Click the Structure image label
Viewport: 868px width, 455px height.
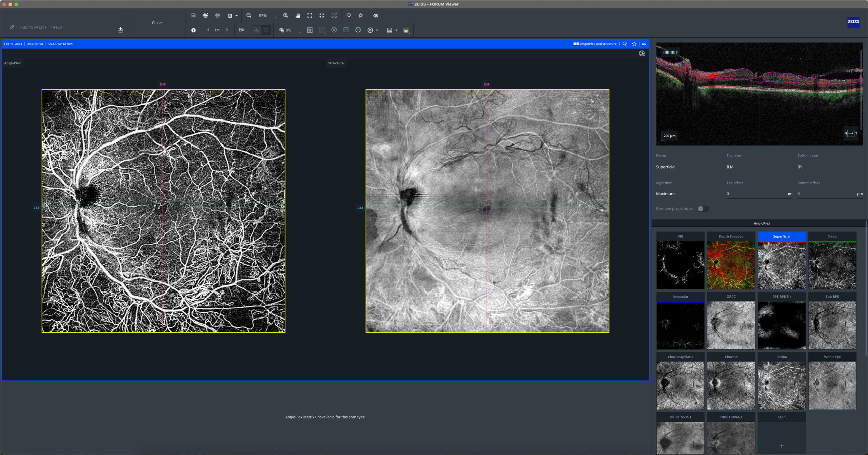coord(336,63)
